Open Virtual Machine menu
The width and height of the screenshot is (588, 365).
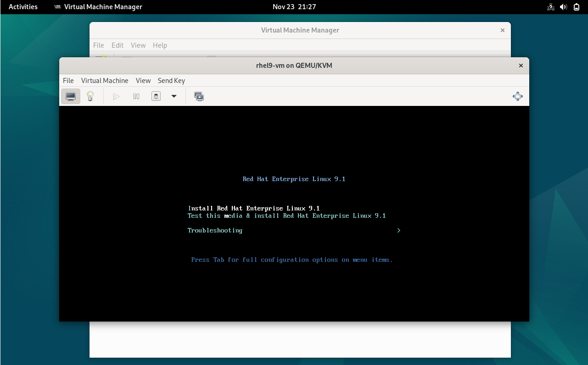pos(105,81)
